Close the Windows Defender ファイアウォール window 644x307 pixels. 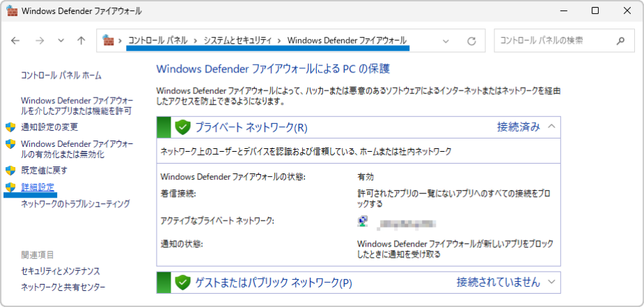(627, 11)
